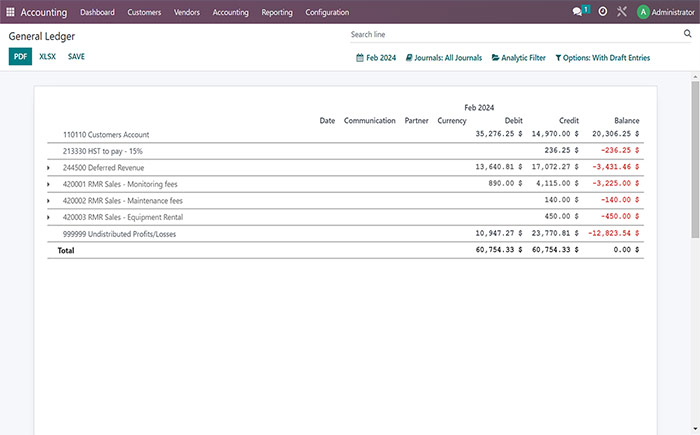Click the 420001 RMR Sales - Monitoring fees name
Viewport: 700px width, 435px height.
(x=120, y=184)
